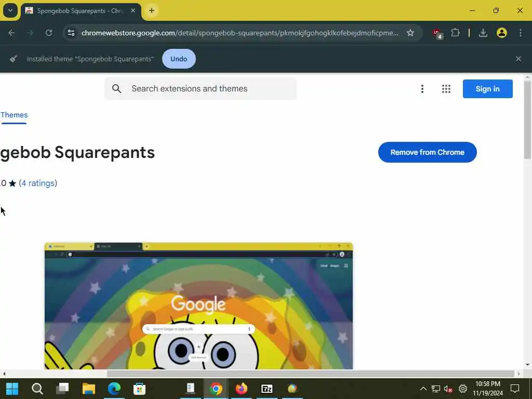This screenshot has width=532, height=399.
Task: Open the Downloads icon in toolbar
Action: tap(483, 33)
